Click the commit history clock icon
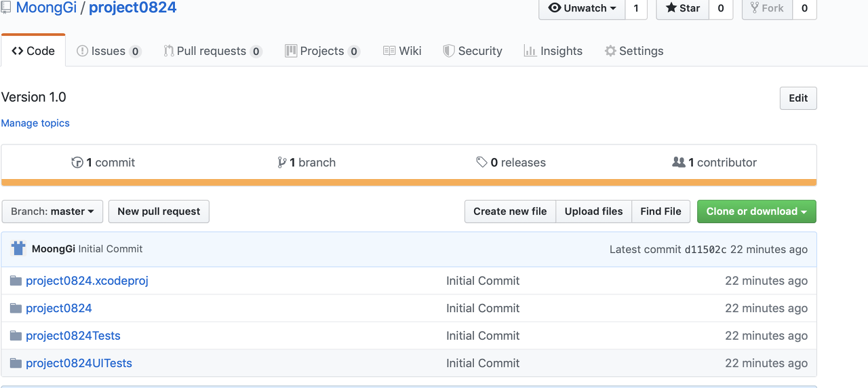This screenshot has height=388, width=868. [77, 163]
